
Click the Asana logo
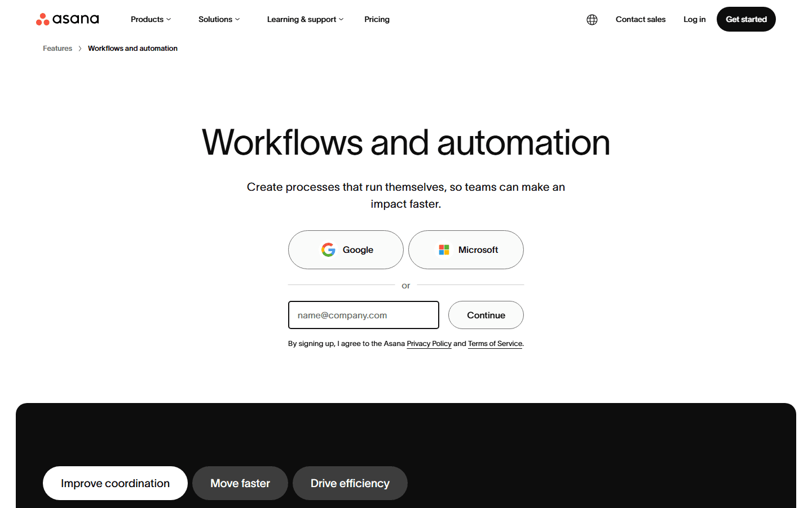[x=68, y=19]
